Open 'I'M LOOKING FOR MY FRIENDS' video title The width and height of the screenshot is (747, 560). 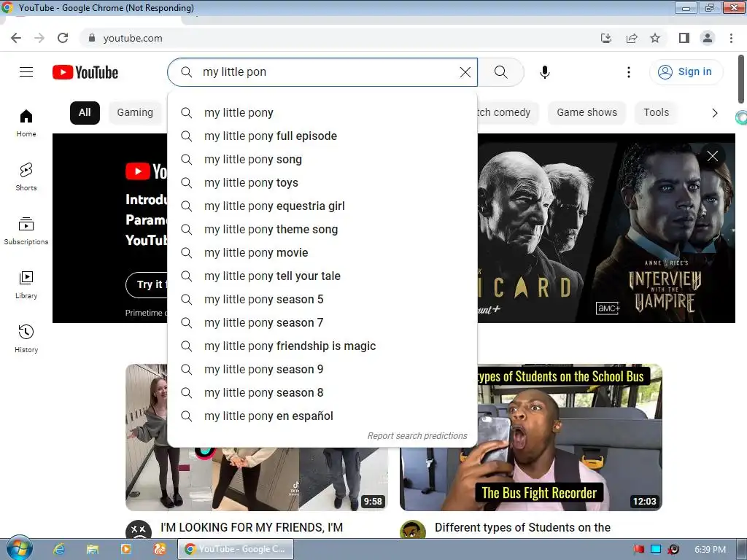click(252, 528)
